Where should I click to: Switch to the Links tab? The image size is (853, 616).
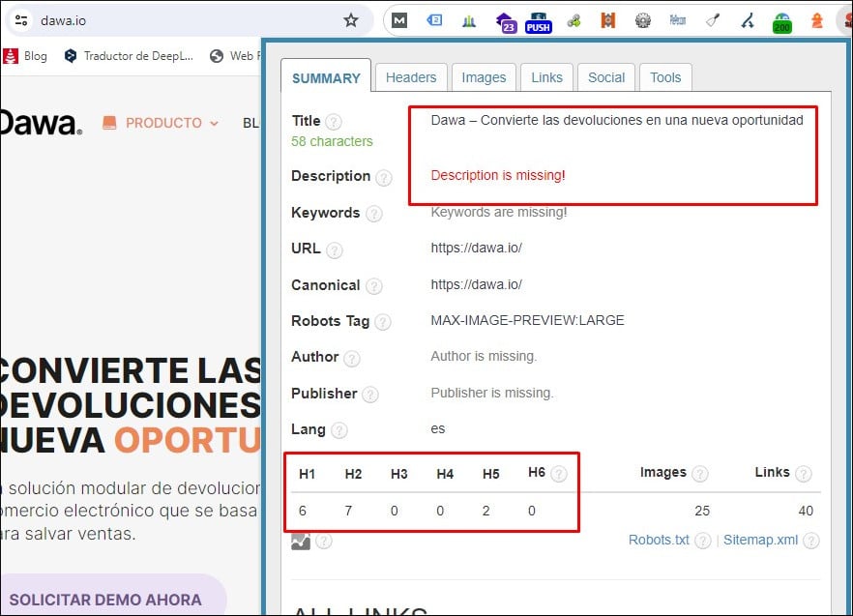pyautogui.click(x=546, y=77)
